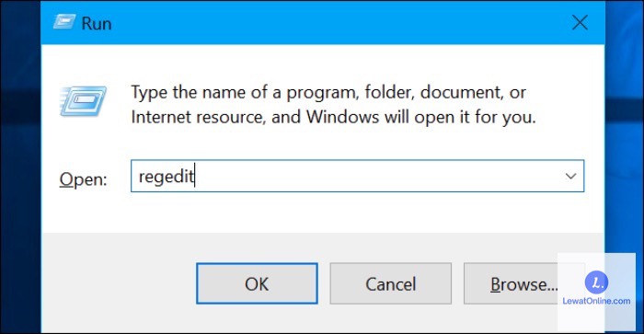This screenshot has height=334, width=644.
Task: Click on the typed regedit text
Action: pyautogui.click(x=166, y=177)
